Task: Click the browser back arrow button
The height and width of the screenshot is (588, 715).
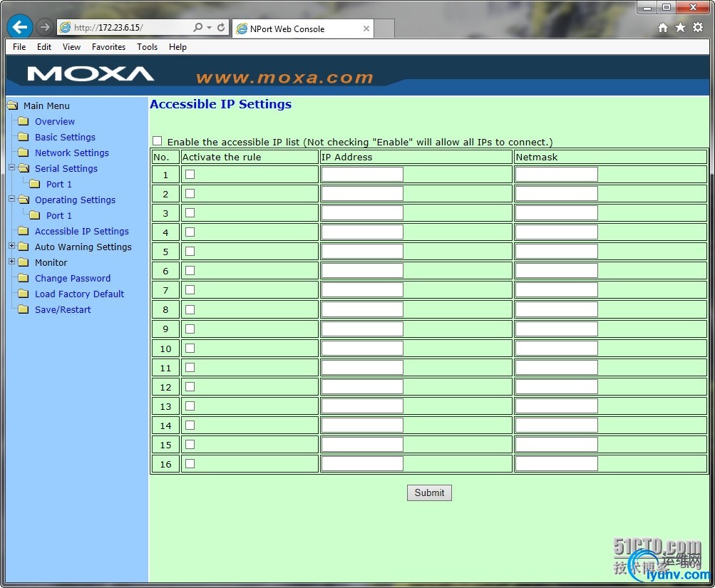Action: click(20, 27)
